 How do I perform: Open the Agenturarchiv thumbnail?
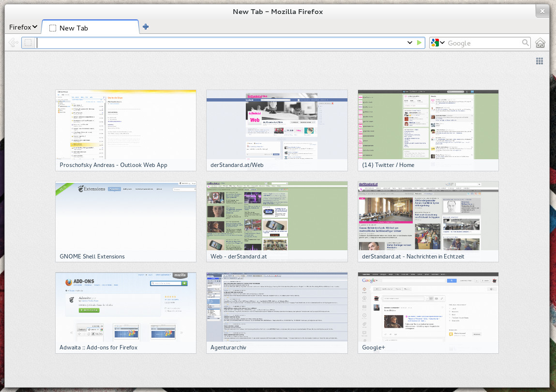(x=277, y=313)
